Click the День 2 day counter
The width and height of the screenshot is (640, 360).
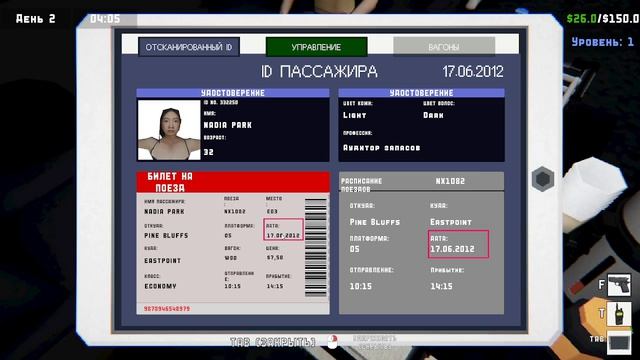(x=36, y=18)
